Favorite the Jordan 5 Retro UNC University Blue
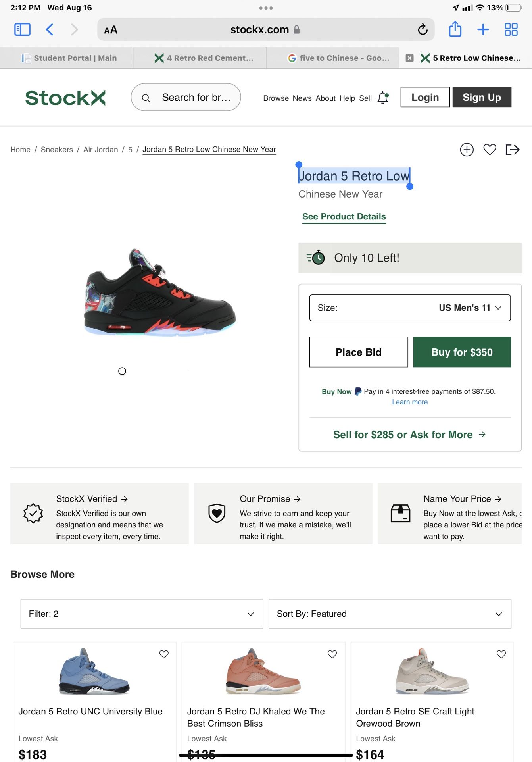This screenshot has width=532, height=762. pyautogui.click(x=164, y=654)
